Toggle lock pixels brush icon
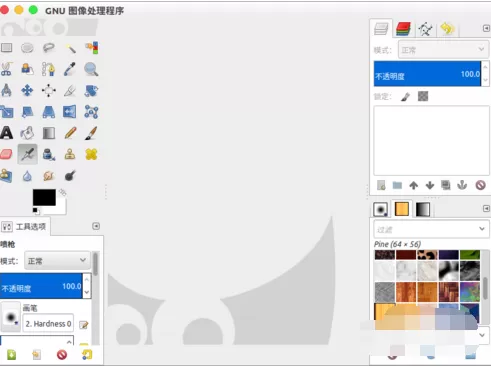Image resolution: width=491 pixels, height=366 pixels. 405,97
